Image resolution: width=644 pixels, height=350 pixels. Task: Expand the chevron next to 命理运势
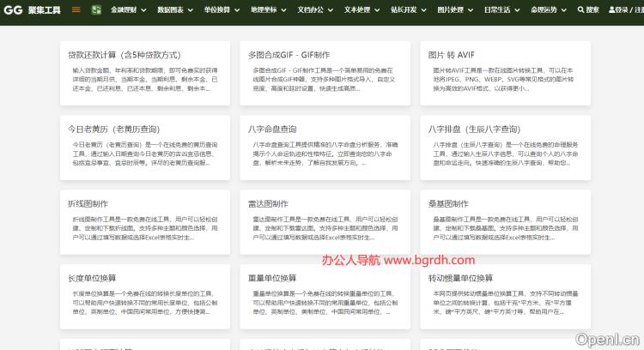click(x=564, y=9)
